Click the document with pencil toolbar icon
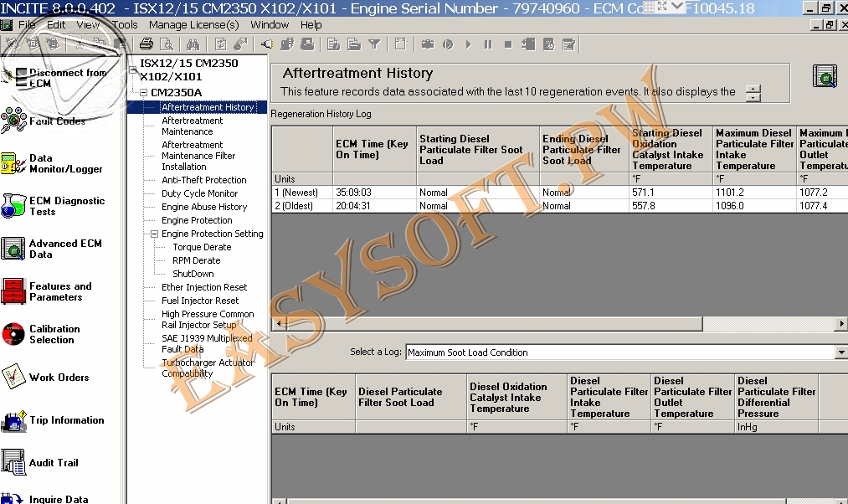Viewport: 848px width, 504px height. pos(334,44)
